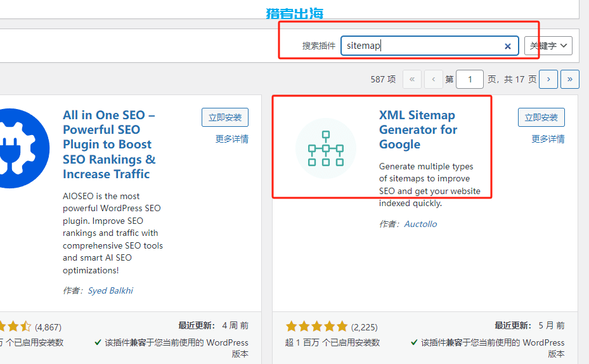Viewport: 589px width, 364px height.
Task: Jump to the last results page
Action: pos(570,79)
